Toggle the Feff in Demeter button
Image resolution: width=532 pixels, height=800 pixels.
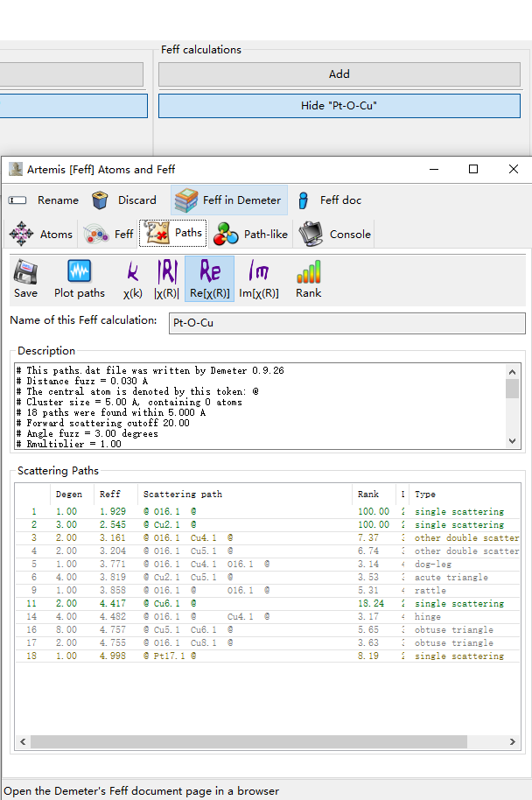click(229, 200)
